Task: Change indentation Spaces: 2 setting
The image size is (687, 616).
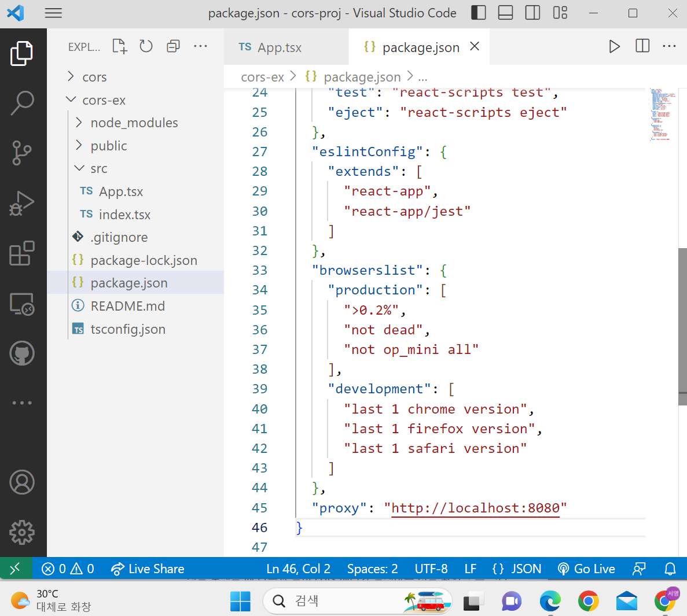Action: [x=372, y=569]
